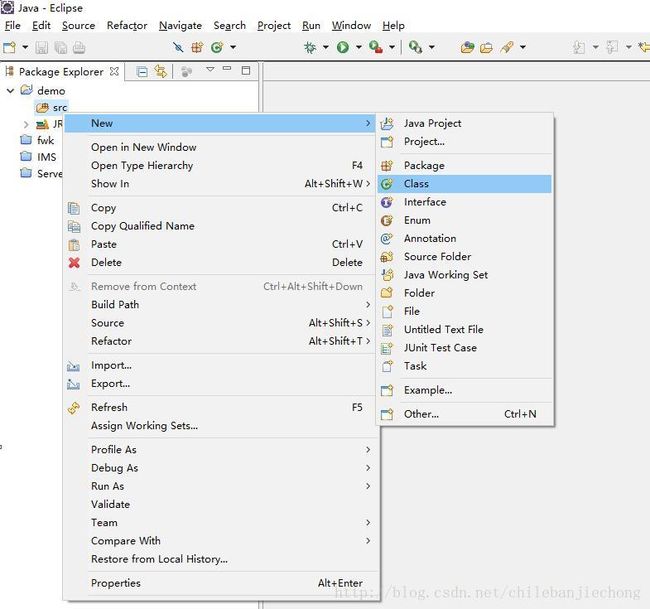Image resolution: width=650 pixels, height=609 pixels.
Task: Click Refresh in context menu
Action: pyautogui.click(x=220, y=408)
